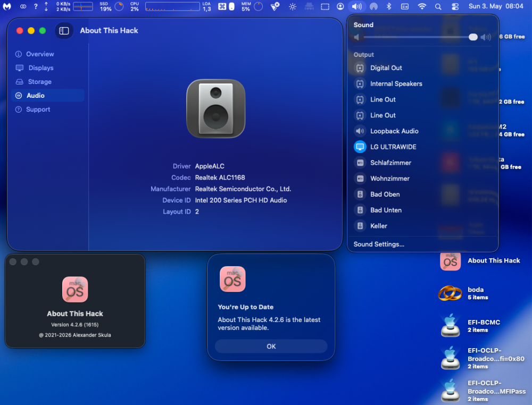The image size is (532, 405).
Task: Open the Wi-Fi menu bar icon
Action: (422, 6)
